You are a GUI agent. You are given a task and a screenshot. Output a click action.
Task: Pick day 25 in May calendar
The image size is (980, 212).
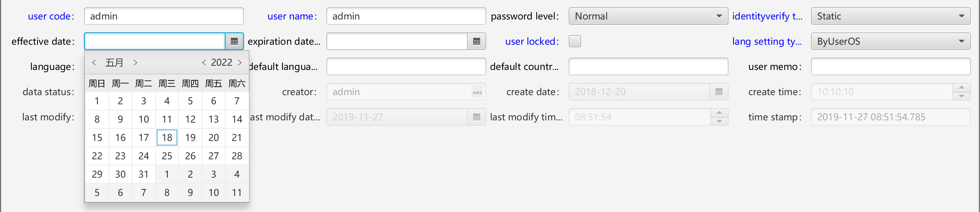pos(167,156)
